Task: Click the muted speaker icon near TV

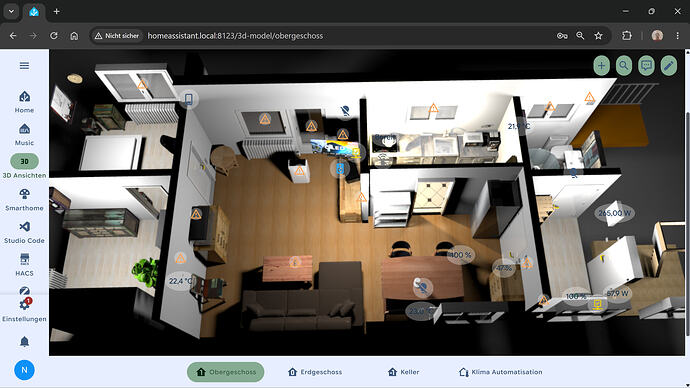Action: (x=345, y=111)
